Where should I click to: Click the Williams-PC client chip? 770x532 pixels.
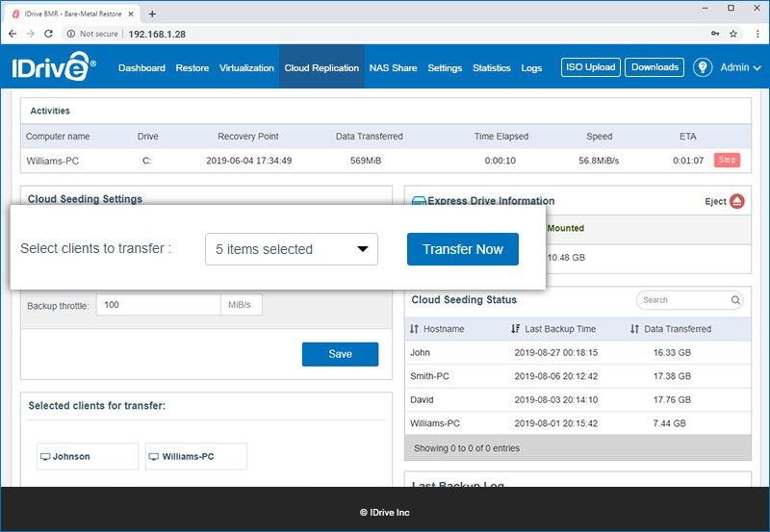pyautogui.click(x=196, y=456)
